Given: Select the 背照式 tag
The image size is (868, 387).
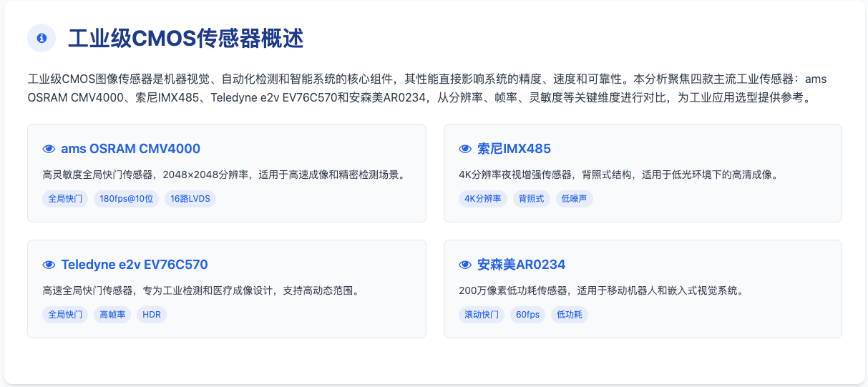Looking at the screenshot, I should [532, 199].
